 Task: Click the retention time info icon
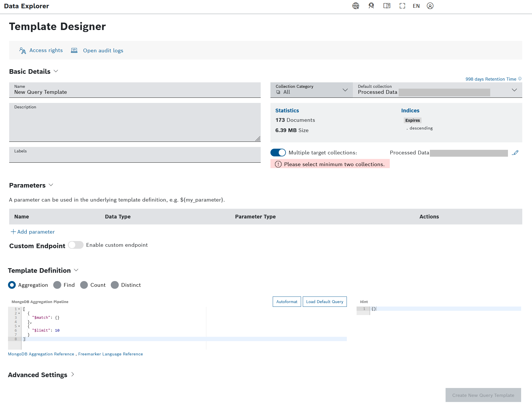[x=520, y=79]
